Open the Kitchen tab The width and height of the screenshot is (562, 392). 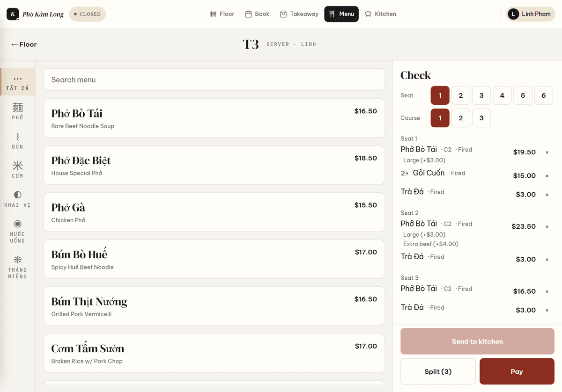point(380,14)
